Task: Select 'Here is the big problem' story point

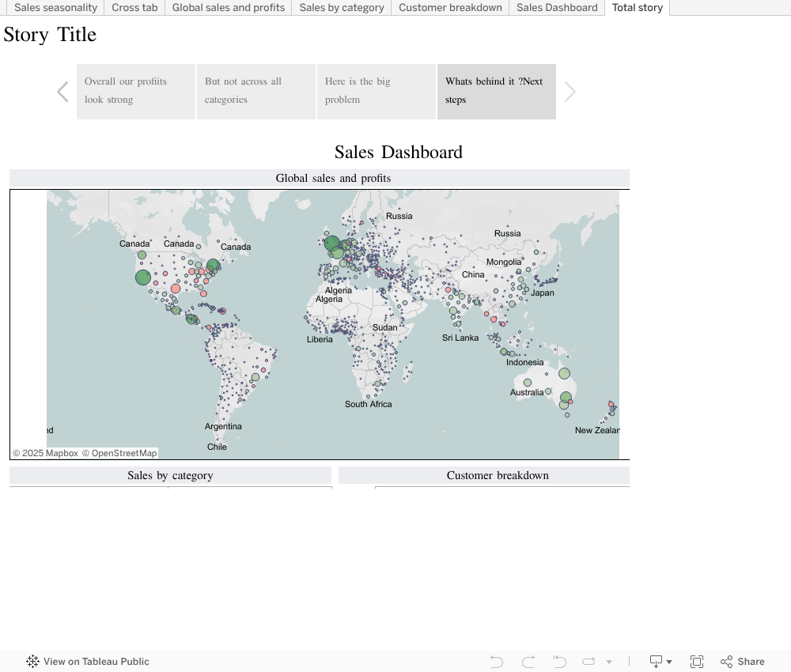Action: (x=377, y=91)
